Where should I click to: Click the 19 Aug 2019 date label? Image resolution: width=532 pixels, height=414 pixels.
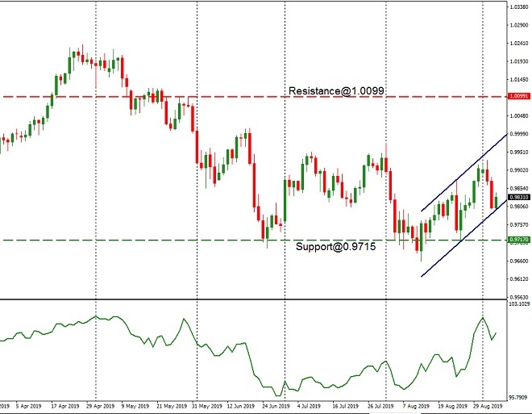click(453, 406)
